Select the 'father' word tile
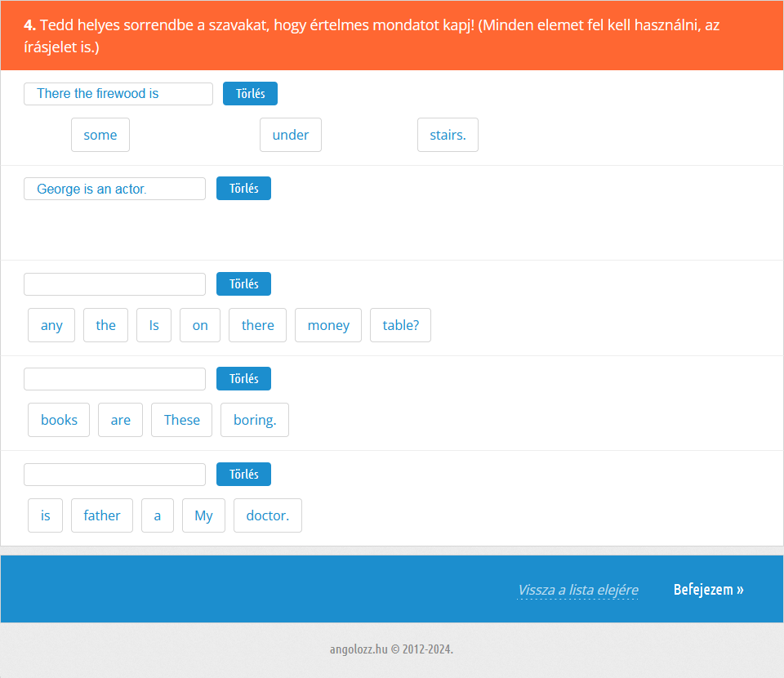This screenshot has width=784, height=678. pos(102,515)
